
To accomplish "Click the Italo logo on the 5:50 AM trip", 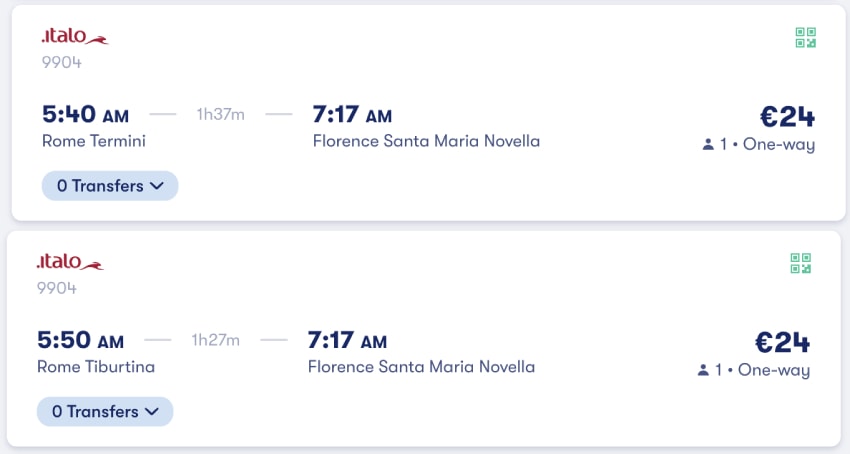I will pyautogui.click(x=70, y=261).
